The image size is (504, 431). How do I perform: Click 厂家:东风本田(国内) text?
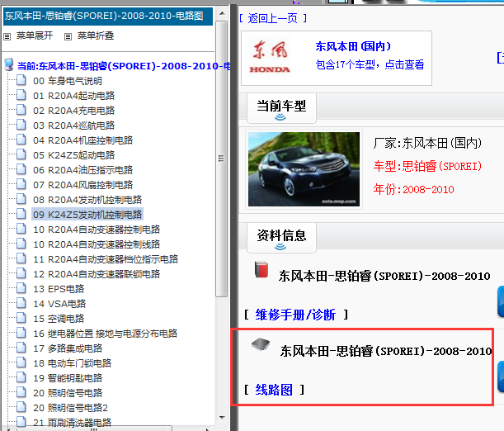pyautogui.click(x=427, y=143)
